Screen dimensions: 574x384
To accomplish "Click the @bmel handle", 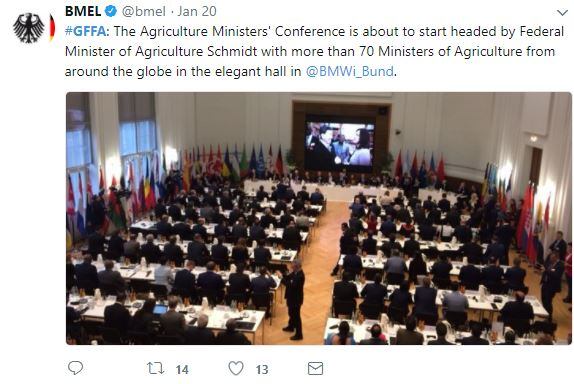I will 144,11.
